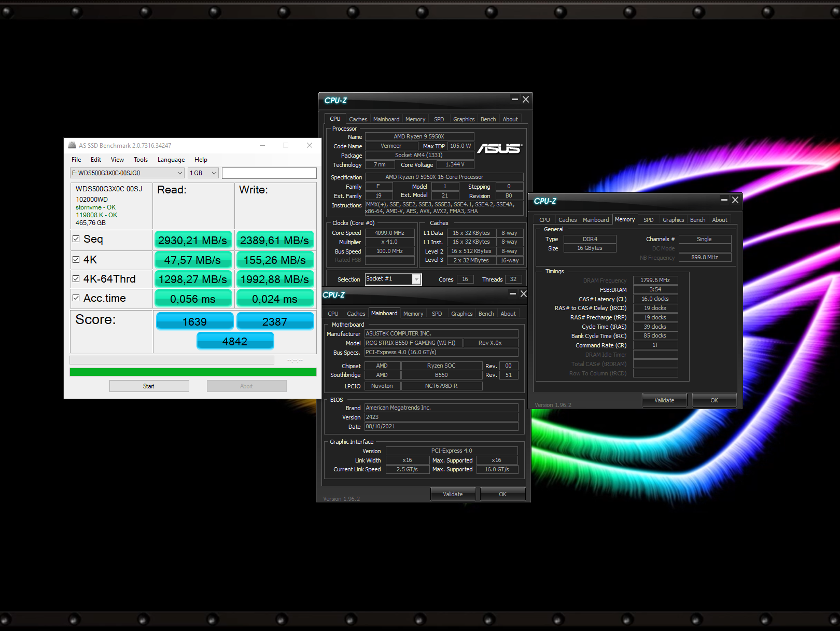Image resolution: width=840 pixels, height=631 pixels.
Task: Go to Mainboard tab in CPU-Z Memory window
Action: pos(596,220)
